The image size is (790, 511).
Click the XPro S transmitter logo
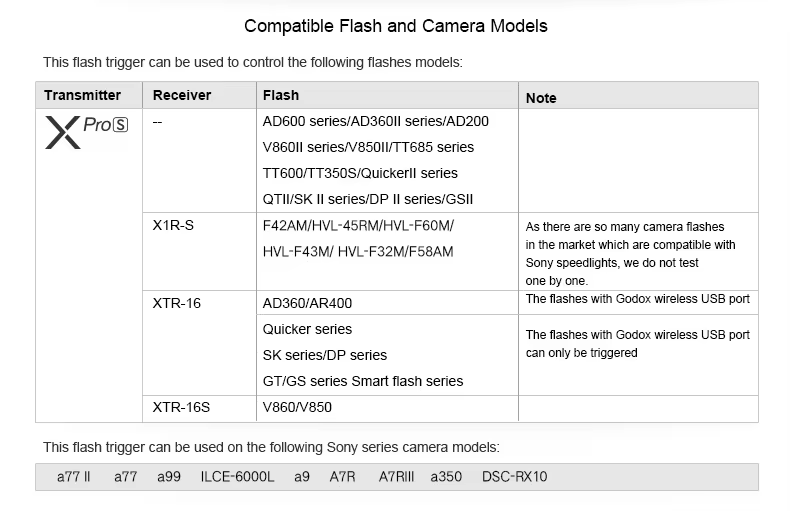(x=89, y=132)
